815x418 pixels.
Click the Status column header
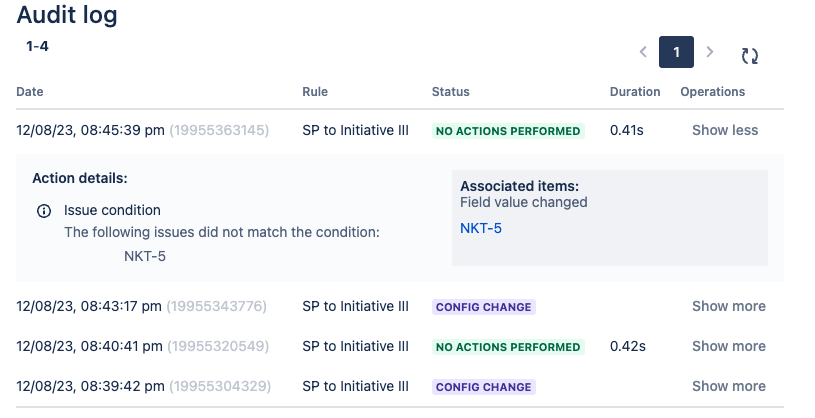click(x=450, y=92)
